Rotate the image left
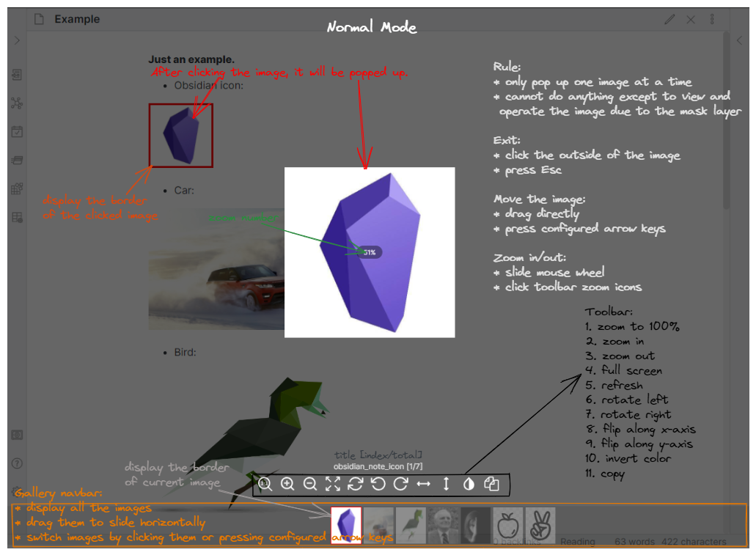756x555 pixels. click(x=378, y=484)
